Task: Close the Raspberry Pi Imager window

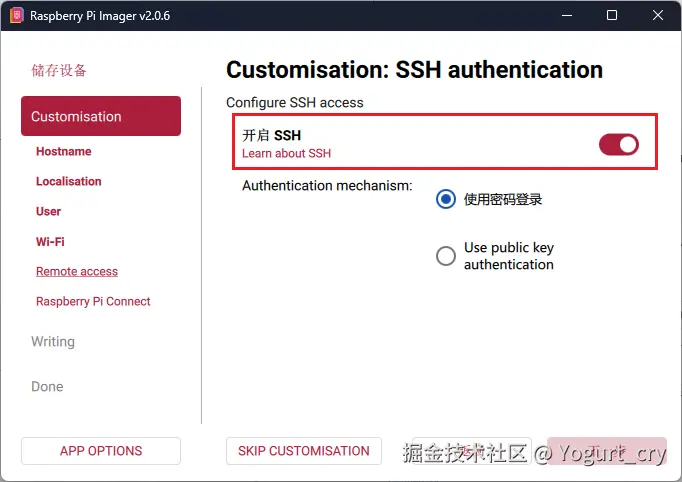Action: tap(658, 15)
